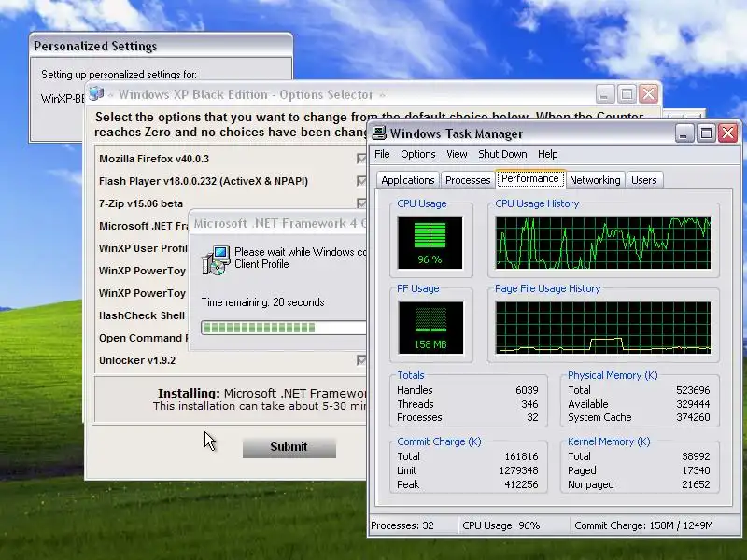The width and height of the screenshot is (747, 560).
Task: Click the status bar CPU Usage: 96% entry
Action: [501, 525]
